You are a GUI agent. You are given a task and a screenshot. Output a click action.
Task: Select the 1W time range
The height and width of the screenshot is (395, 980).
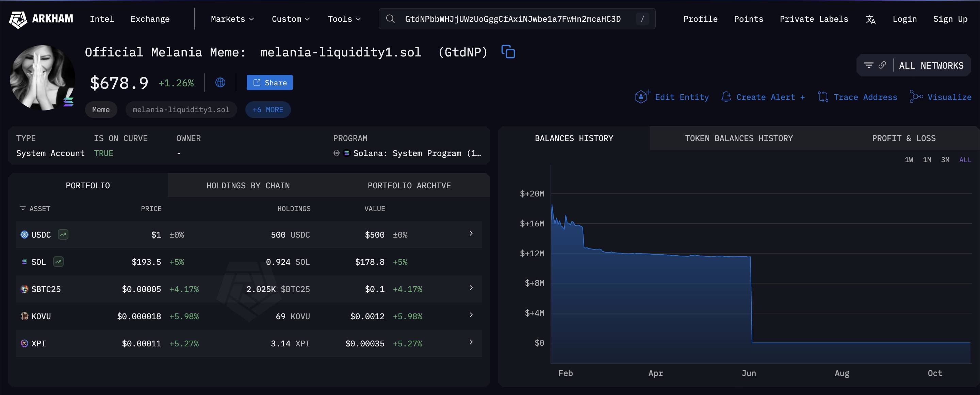click(909, 160)
